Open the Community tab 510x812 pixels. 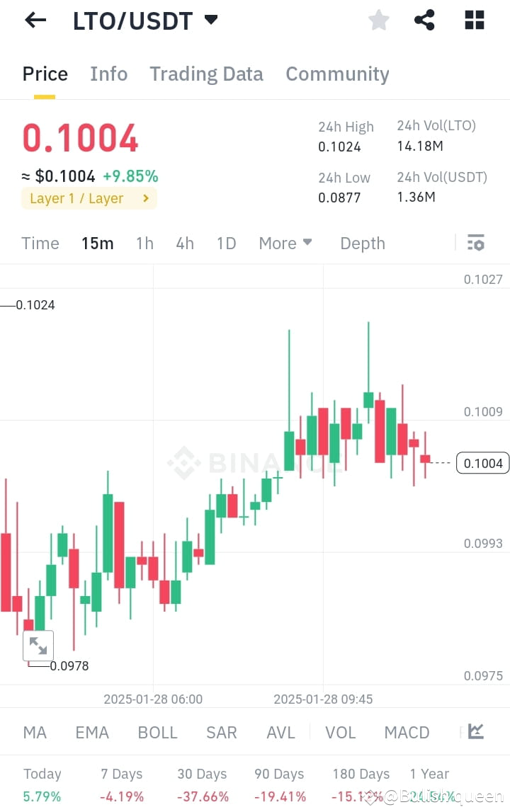(x=337, y=74)
